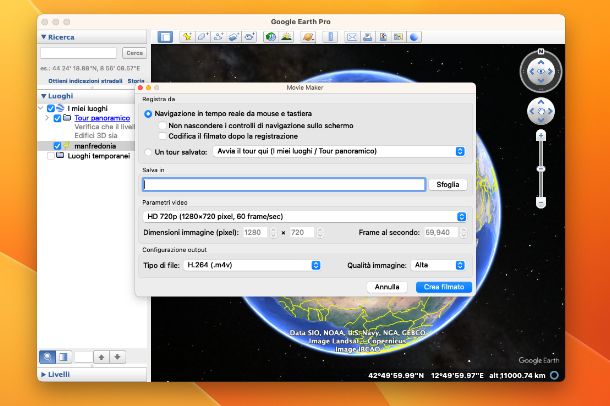Image resolution: width=610 pixels, height=406 pixels.
Task: Select the Add Image Overlay toolbar icon
Action: (234, 37)
